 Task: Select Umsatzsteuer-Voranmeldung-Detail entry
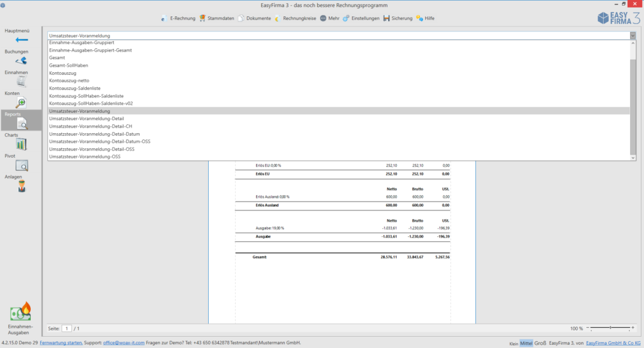click(x=338, y=119)
